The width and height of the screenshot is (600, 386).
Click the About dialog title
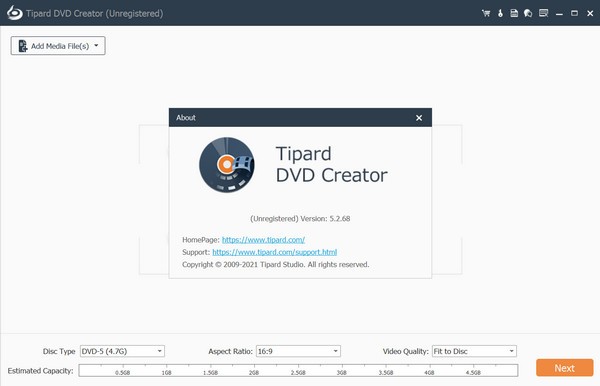coord(186,118)
